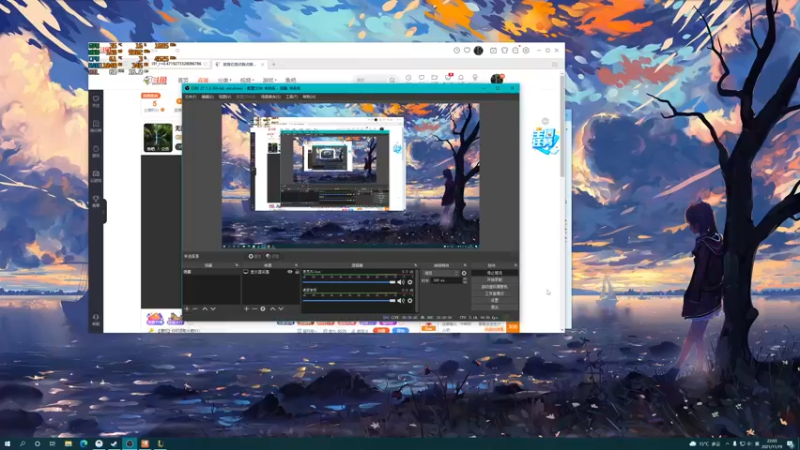Open the skin shirt icon in browser title bar
This screenshot has height=450, width=800.
point(505,51)
